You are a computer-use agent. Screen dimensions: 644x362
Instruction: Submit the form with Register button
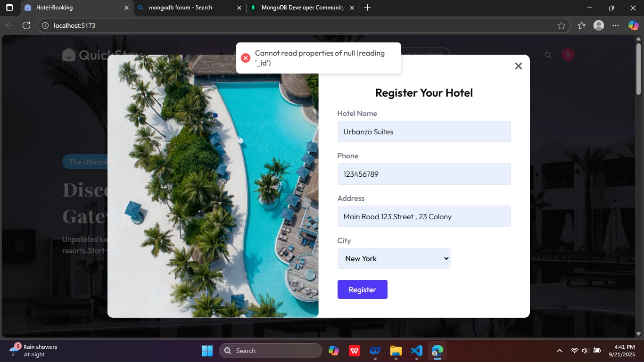(x=362, y=289)
